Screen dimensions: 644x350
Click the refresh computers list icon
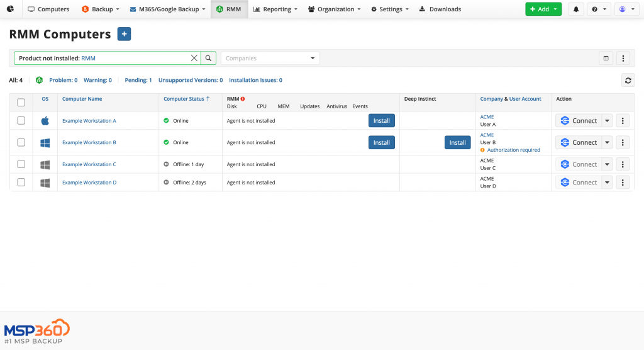[x=628, y=80]
